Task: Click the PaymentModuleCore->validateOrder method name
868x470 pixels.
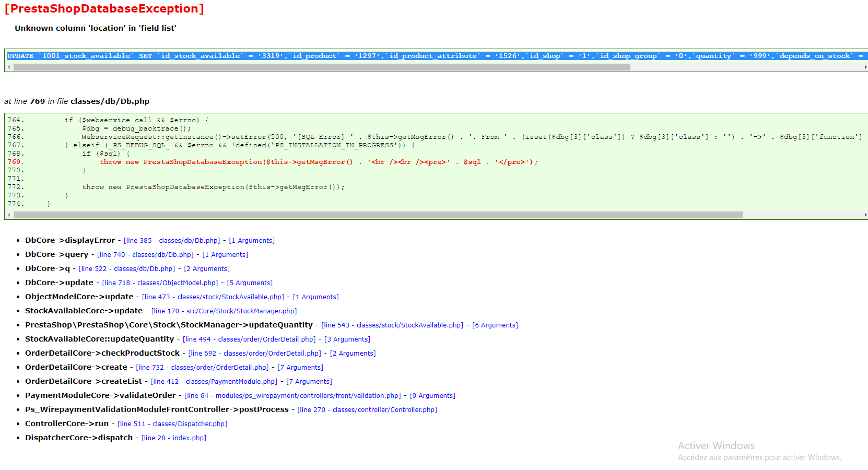Action: [100, 395]
